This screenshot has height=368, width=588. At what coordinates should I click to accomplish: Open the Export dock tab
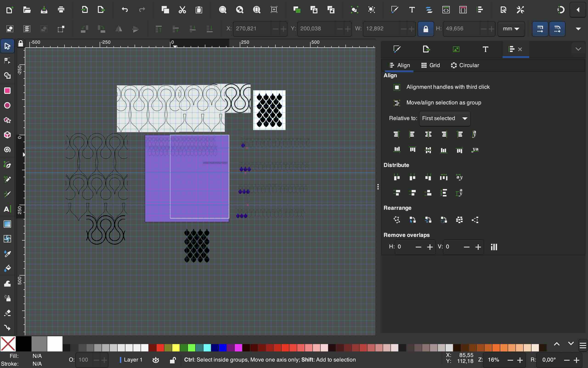click(426, 49)
